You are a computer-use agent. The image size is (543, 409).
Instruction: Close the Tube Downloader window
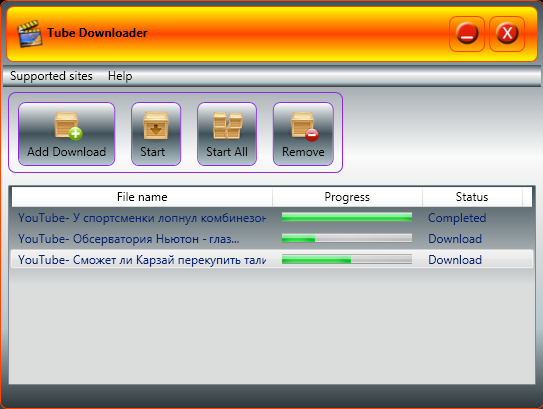507,34
